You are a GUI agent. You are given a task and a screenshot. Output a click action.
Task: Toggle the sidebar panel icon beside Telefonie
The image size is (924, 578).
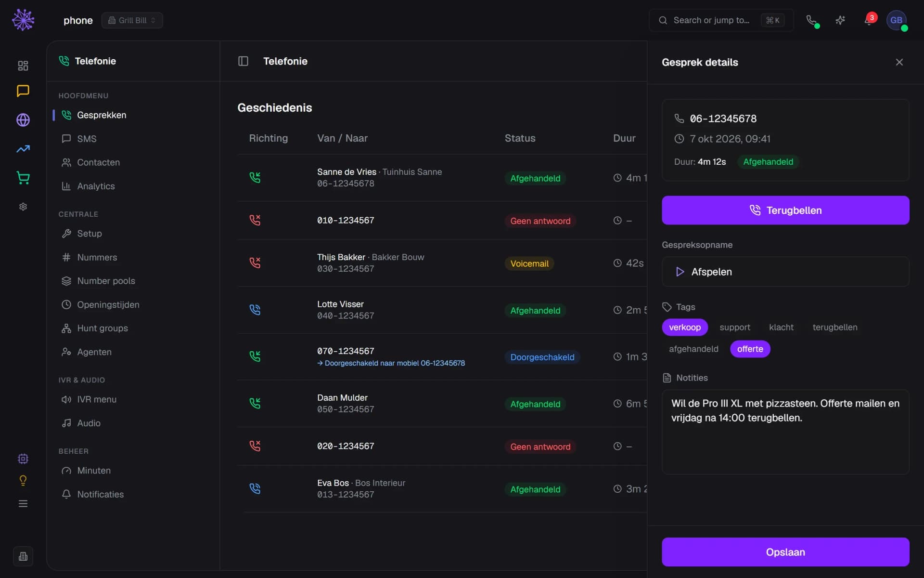(243, 61)
